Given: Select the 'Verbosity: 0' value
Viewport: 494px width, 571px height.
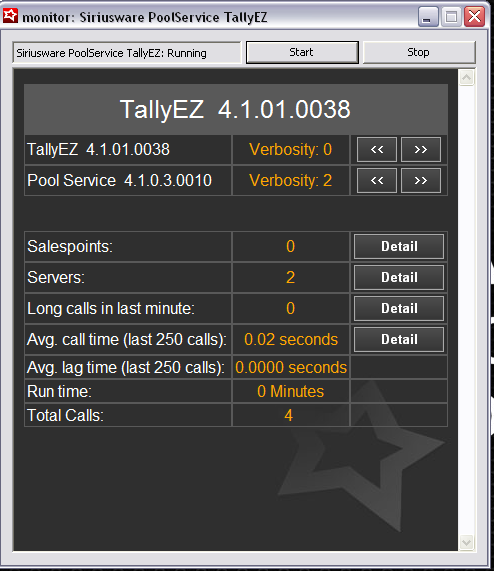Looking at the screenshot, I should (291, 149).
